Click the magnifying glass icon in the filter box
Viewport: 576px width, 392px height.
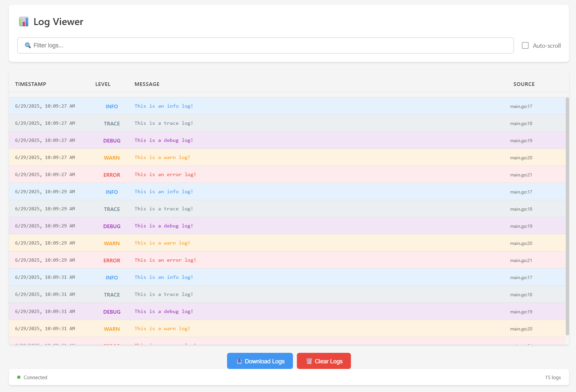tap(28, 45)
